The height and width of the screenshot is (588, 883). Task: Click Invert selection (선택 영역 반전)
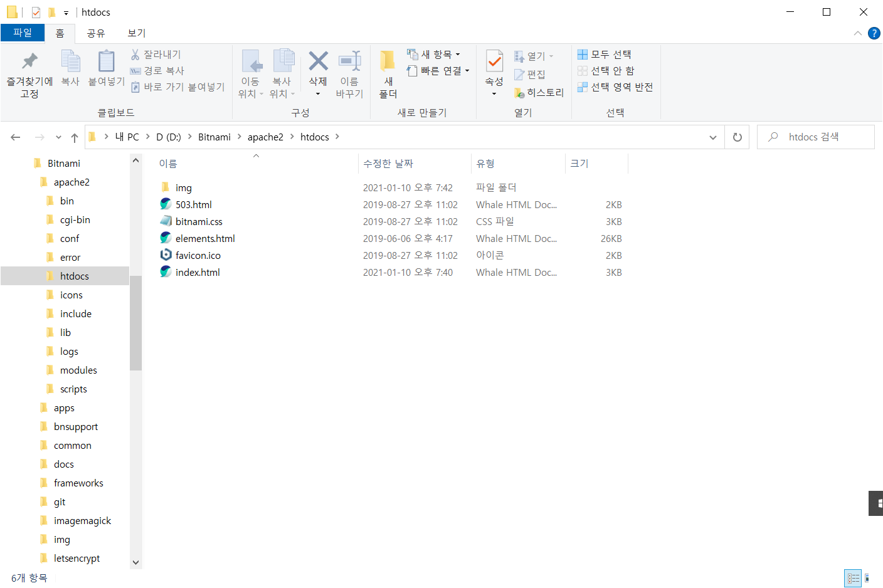615,87
